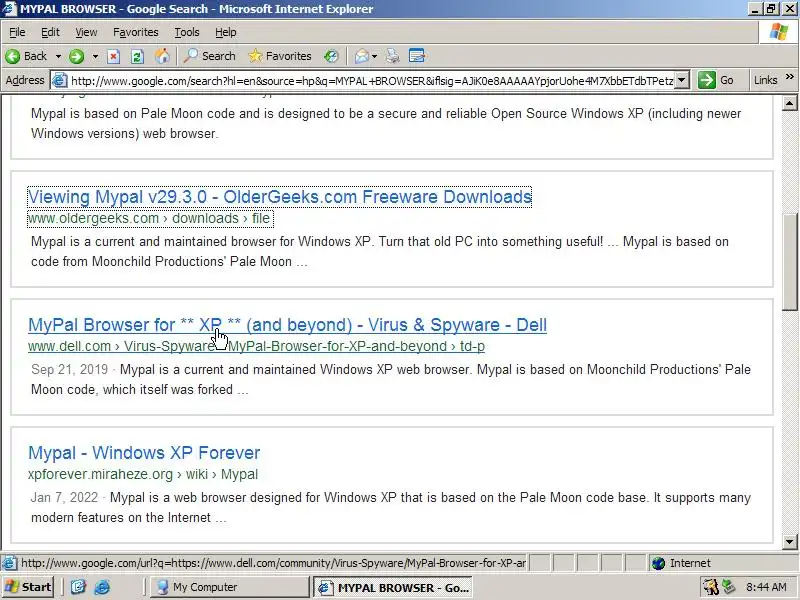
Task: Click the Links toolbar label
Action: coord(765,80)
